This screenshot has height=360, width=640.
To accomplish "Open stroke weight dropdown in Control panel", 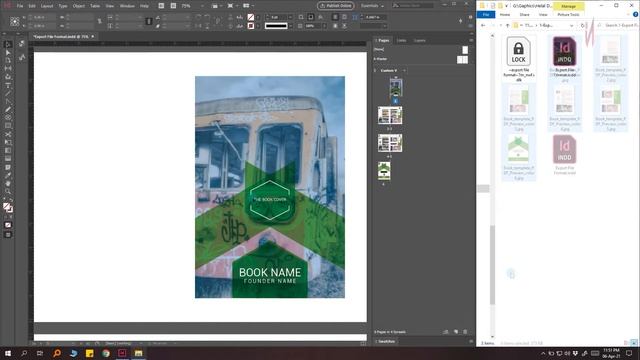I will tap(290, 17).
